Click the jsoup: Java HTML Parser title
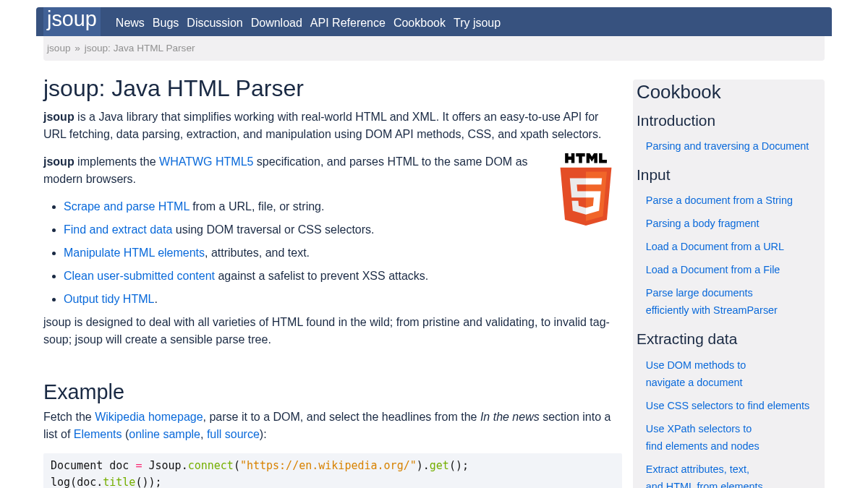 click(174, 88)
